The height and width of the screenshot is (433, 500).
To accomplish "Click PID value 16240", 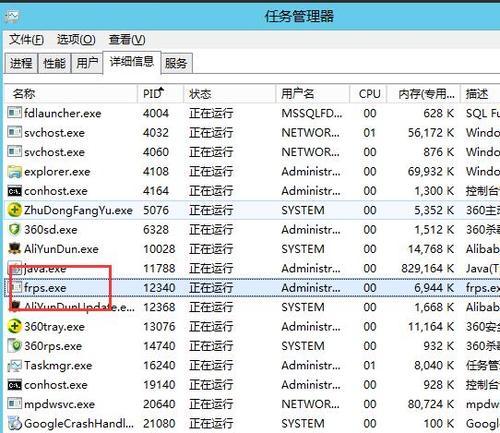I will (159, 366).
